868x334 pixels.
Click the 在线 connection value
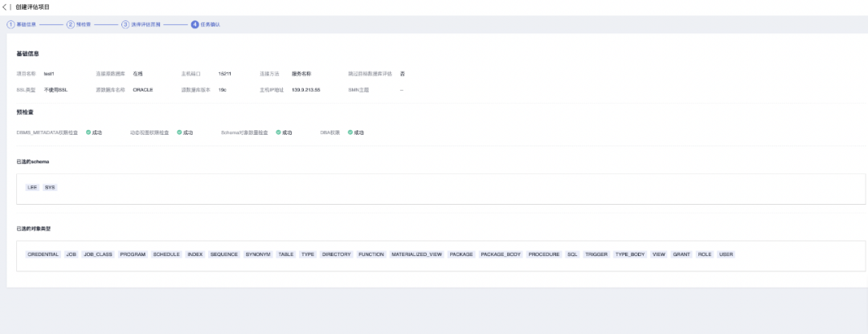138,74
